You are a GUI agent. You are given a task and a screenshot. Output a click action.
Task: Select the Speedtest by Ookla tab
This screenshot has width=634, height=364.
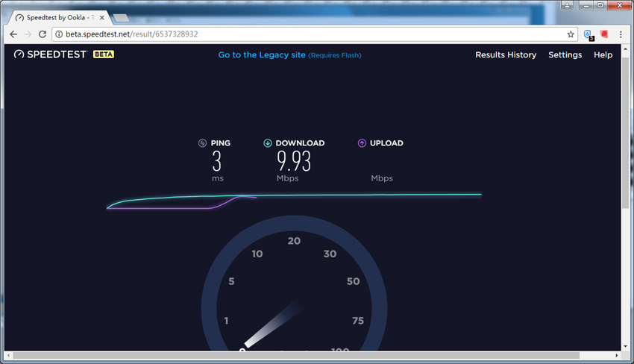[60, 16]
